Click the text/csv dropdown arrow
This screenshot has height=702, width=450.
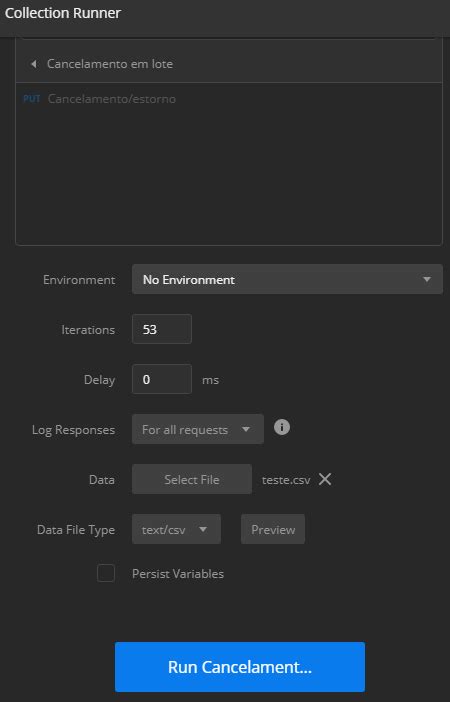[203, 529]
